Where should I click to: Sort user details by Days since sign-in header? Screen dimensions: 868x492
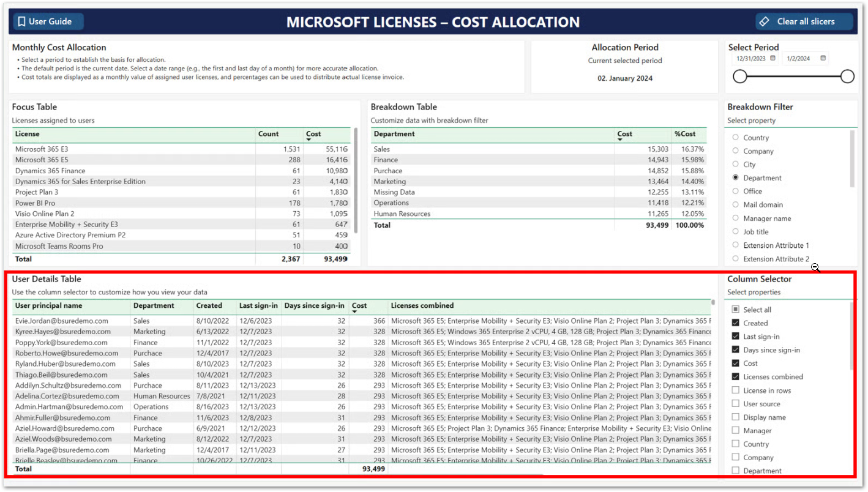point(315,306)
